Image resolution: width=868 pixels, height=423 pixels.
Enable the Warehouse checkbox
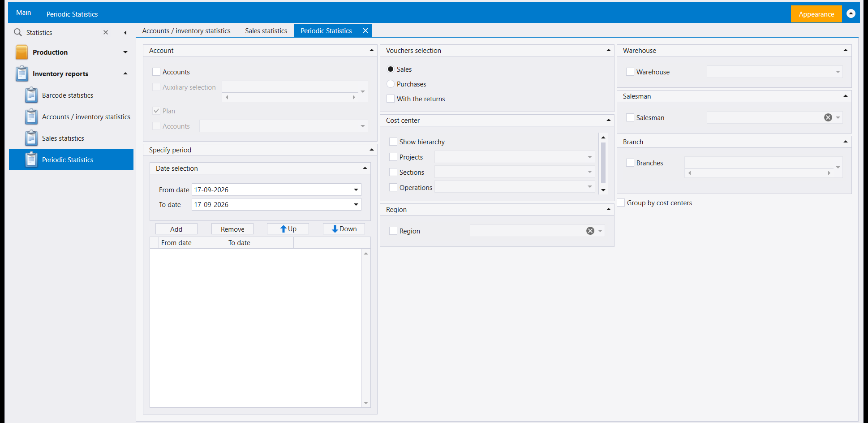pos(630,72)
